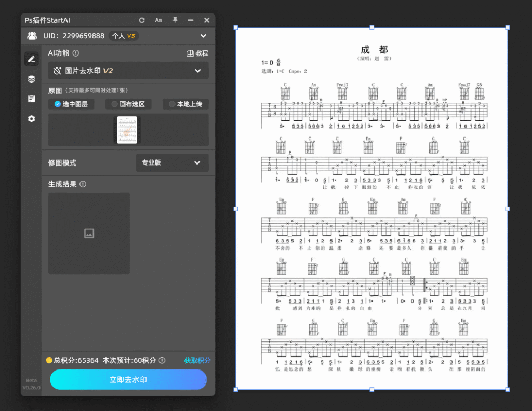This screenshot has height=411, width=532.
Task: Open settings gear in sidebar
Action: point(32,119)
